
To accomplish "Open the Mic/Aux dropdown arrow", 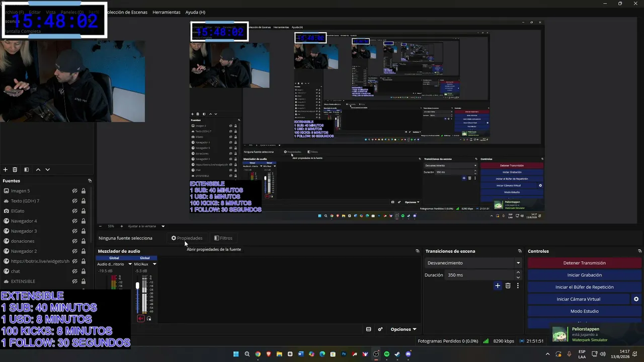I will pyautogui.click(x=154, y=264).
